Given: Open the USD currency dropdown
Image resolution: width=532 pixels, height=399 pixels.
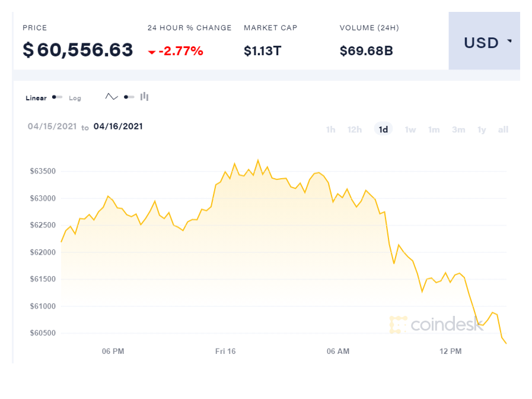Looking at the screenshot, I should tap(483, 43).
